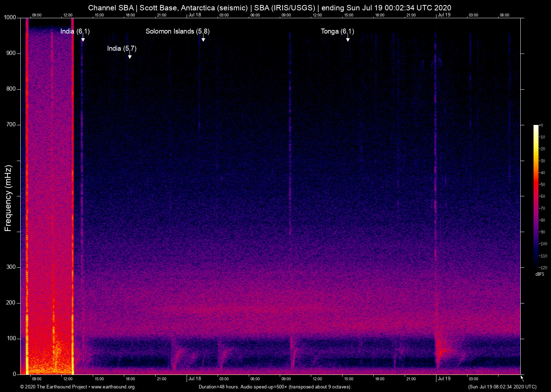
Task: Click the arrow beneath Tonga (6.1)
Action: (x=348, y=39)
